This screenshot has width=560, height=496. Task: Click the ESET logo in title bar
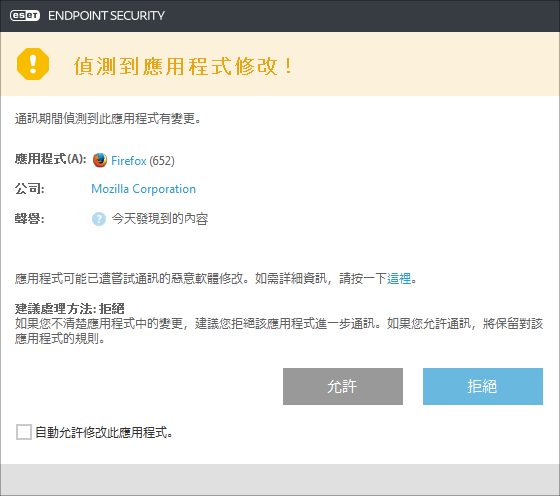(25, 16)
